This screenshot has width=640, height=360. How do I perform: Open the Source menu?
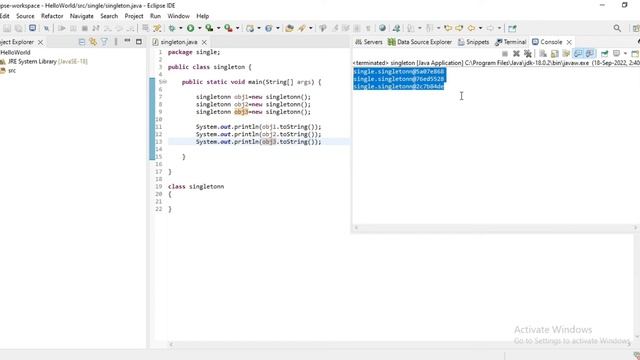[x=25, y=16]
